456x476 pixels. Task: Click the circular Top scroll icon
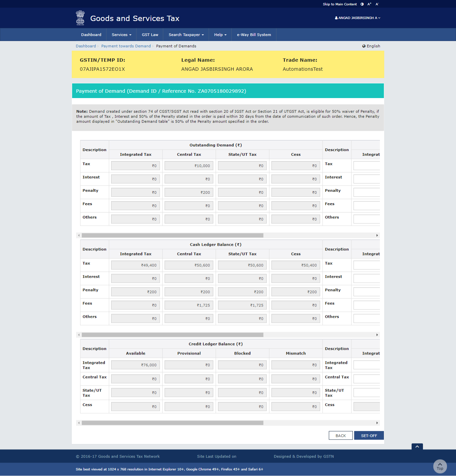pos(440,466)
